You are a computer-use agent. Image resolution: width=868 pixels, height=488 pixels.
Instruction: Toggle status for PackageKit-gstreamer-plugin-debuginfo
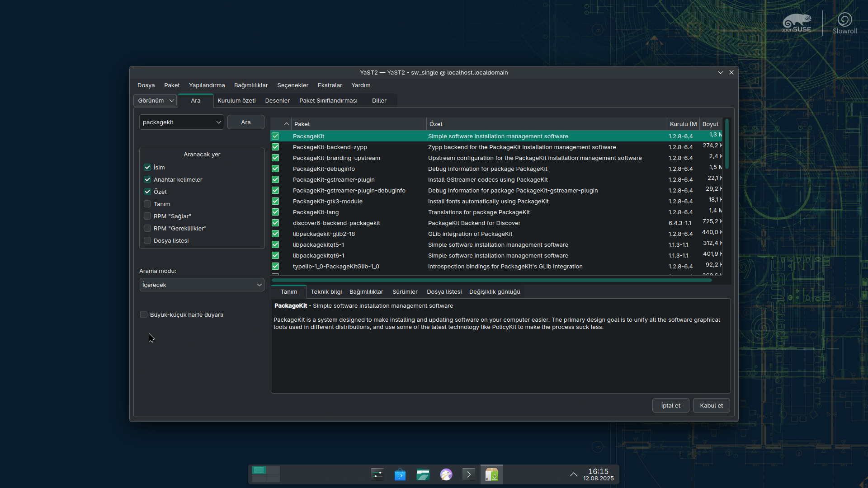coord(275,190)
